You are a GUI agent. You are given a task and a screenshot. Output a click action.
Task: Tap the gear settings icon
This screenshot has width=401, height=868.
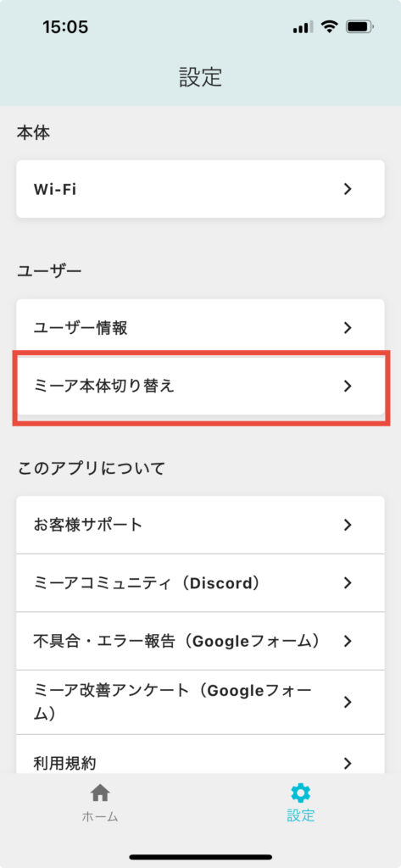(x=301, y=793)
